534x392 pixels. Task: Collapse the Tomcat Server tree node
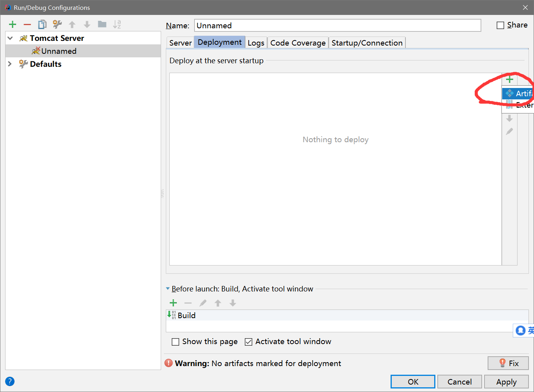pos(10,38)
